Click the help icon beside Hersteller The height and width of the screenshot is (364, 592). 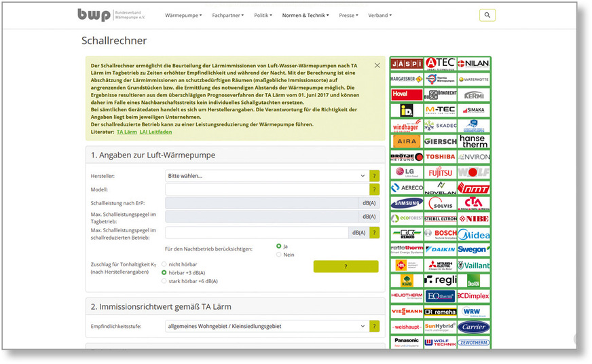click(x=374, y=175)
